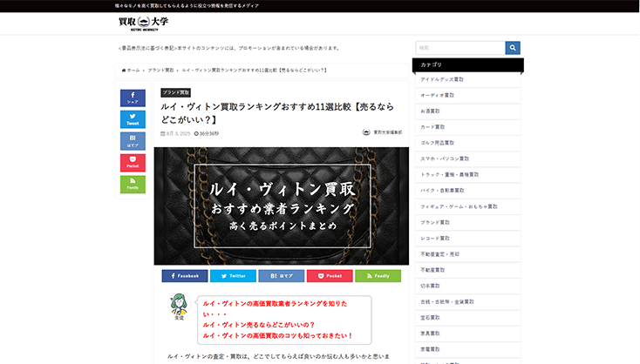Click the ルイ・ヴィトン買取 hero image

tap(281, 206)
